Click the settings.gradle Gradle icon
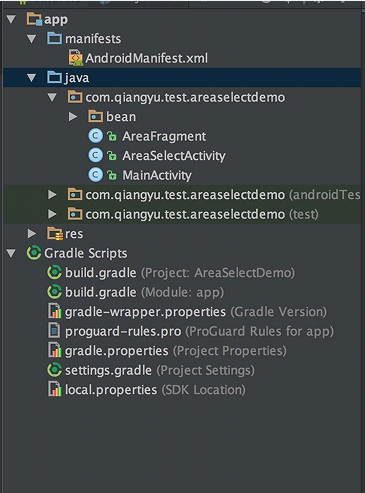The height and width of the screenshot is (493, 365). click(54, 370)
